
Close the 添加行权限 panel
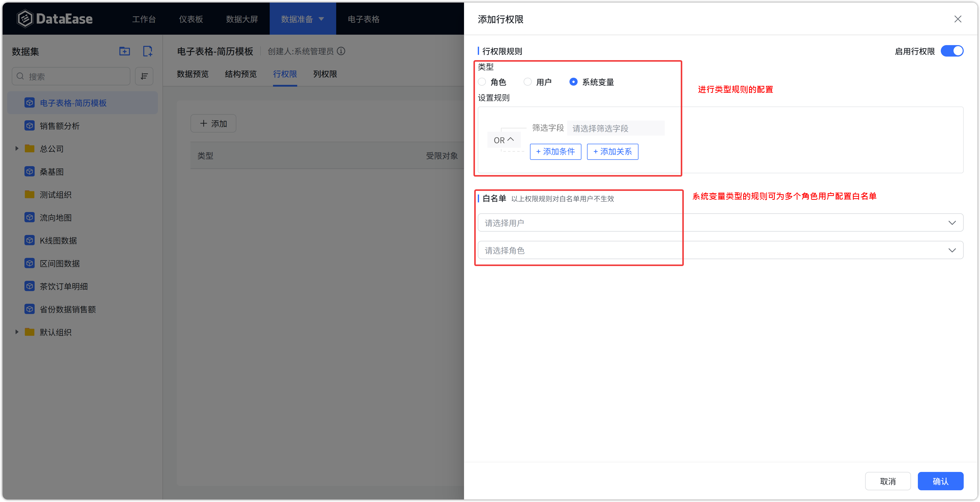(958, 19)
